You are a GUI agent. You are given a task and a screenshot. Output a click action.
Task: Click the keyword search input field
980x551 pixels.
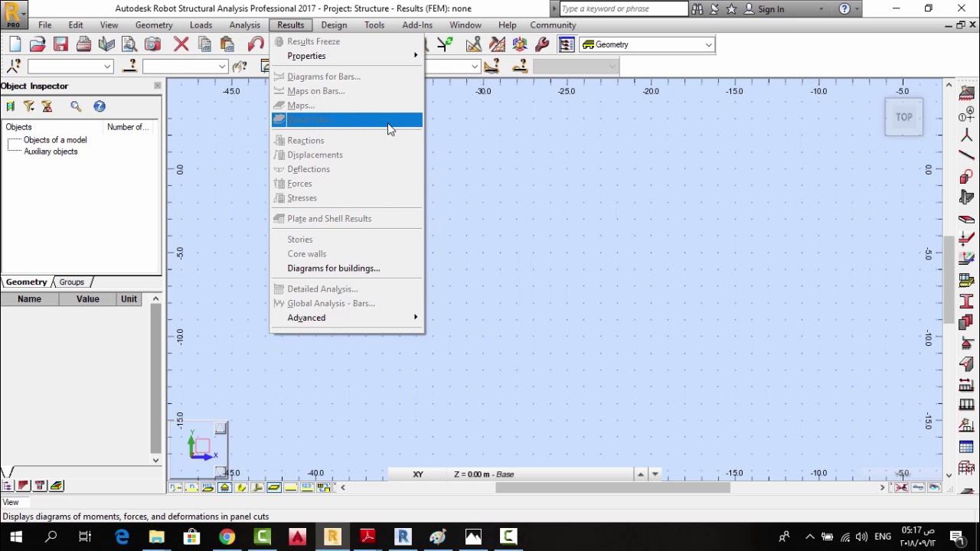[x=623, y=9]
